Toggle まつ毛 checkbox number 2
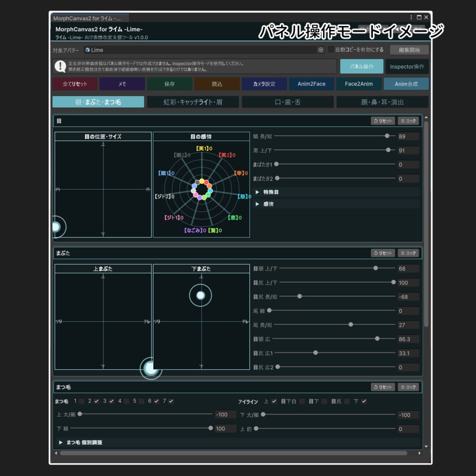The height and width of the screenshot is (476, 476). point(97,401)
